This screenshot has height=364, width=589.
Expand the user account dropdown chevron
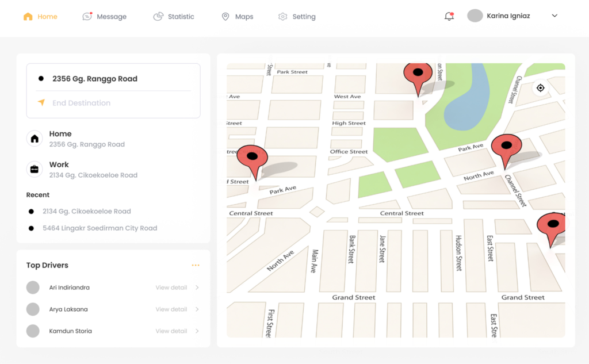(554, 16)
